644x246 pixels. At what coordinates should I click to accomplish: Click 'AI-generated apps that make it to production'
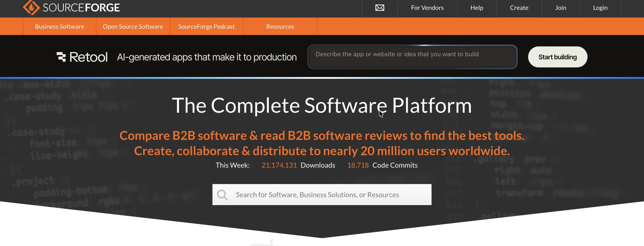pos(207,57)
